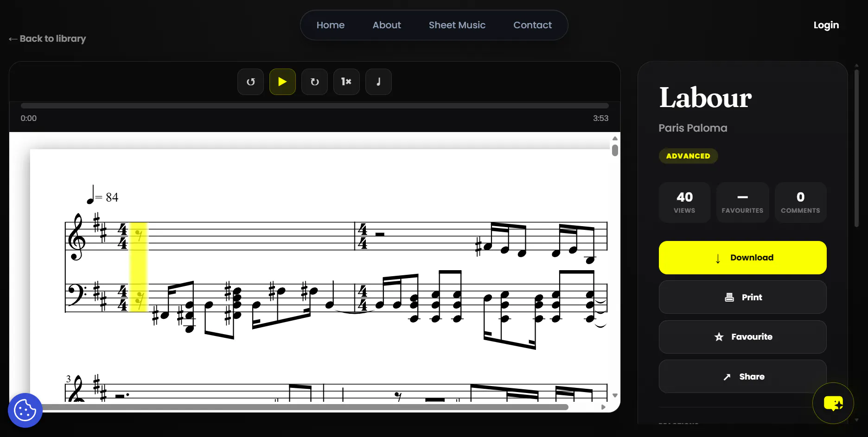This screenshot has width=868, height=437.
Task: Print the sheet music
Action: (743, 297)
